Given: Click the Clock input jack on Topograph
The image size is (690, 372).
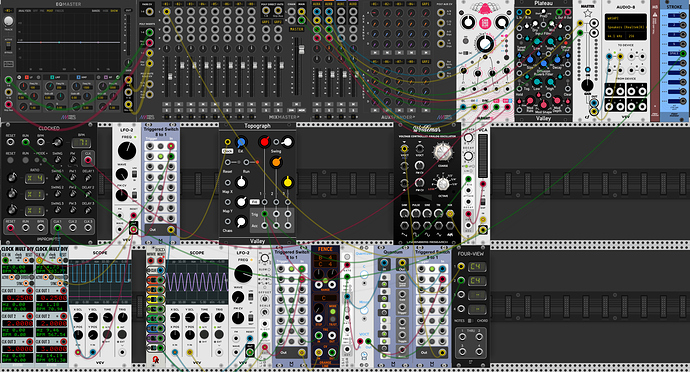Looking at the screenshot, I should pos(228,142).
